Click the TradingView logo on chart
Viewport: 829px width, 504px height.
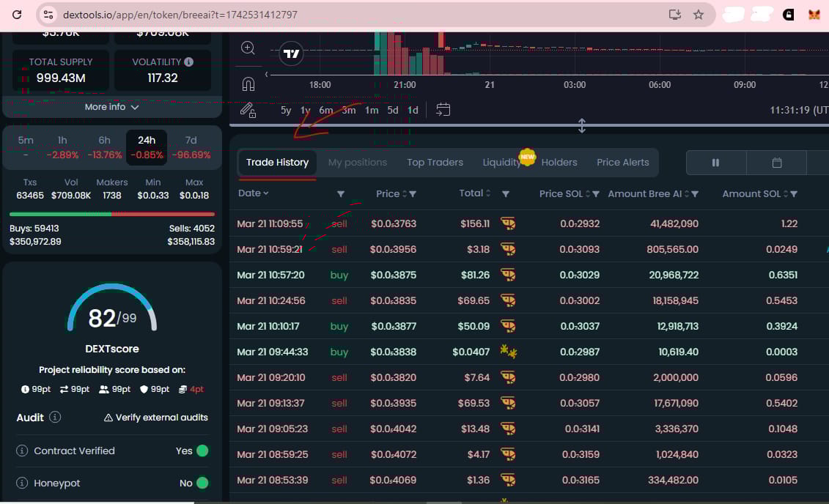[291, 53]
